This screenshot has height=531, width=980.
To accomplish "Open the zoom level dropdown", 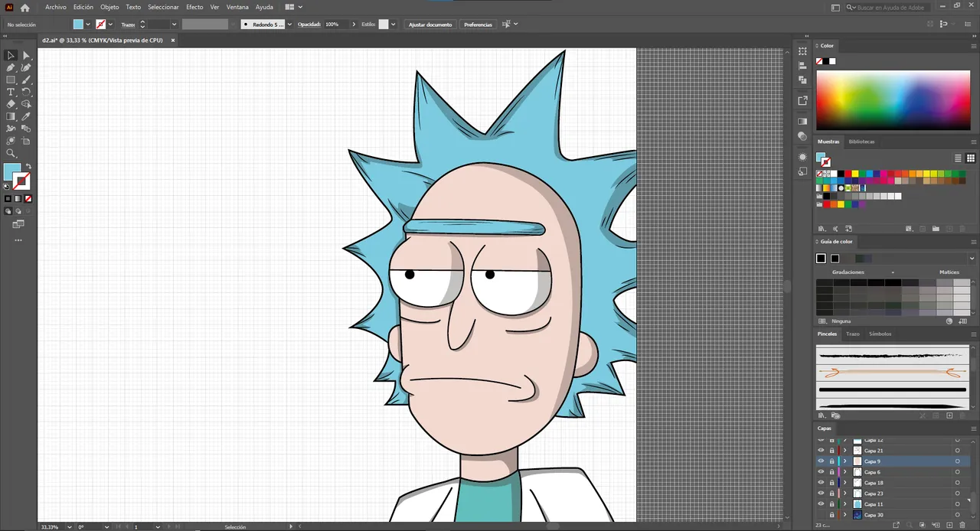I will click(70, 527).
